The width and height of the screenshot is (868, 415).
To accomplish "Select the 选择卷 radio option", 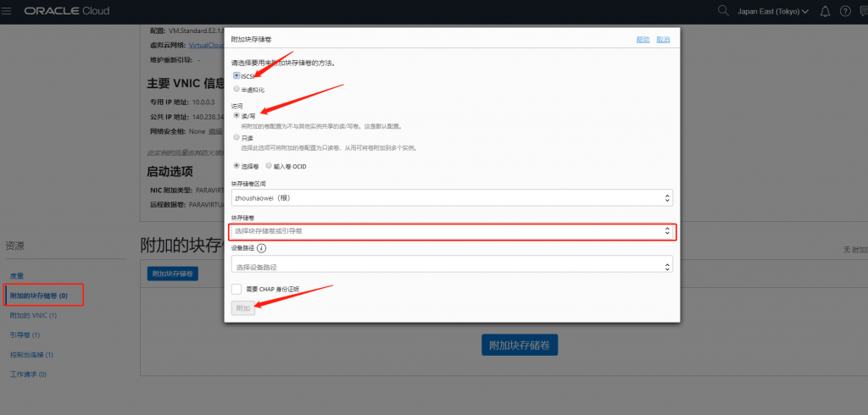I will 237,165.
